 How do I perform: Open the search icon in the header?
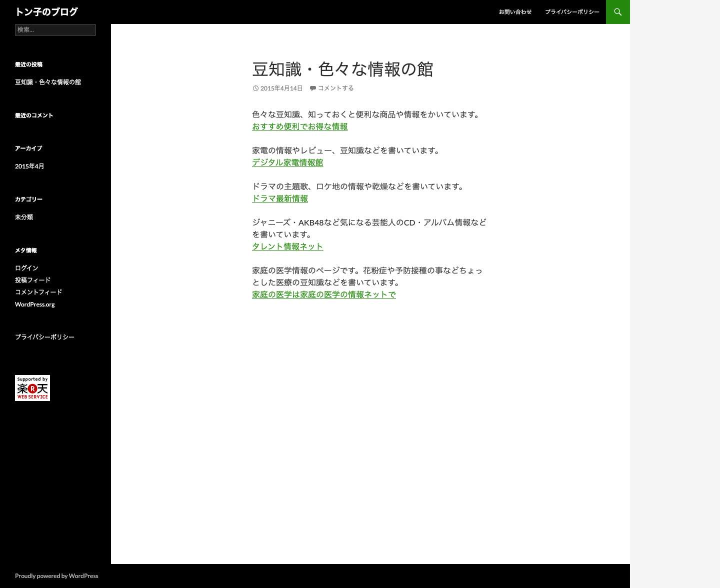tap(617, 11)
